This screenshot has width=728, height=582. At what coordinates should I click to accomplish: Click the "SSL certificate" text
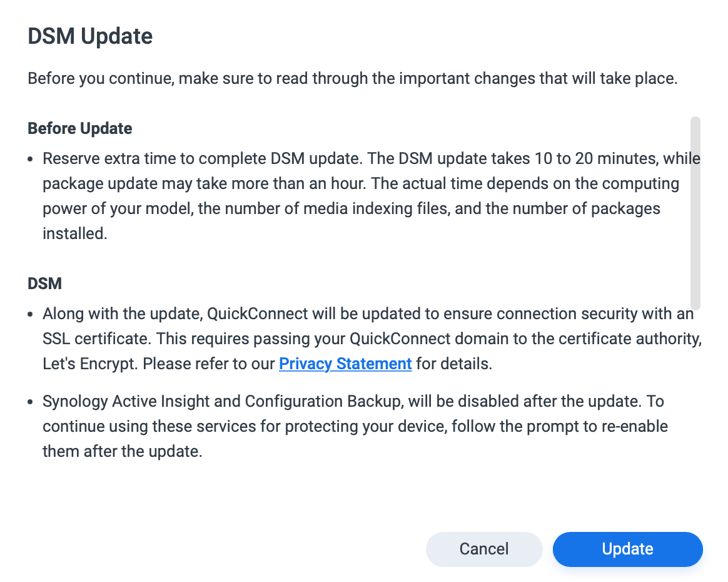(96, 339)
